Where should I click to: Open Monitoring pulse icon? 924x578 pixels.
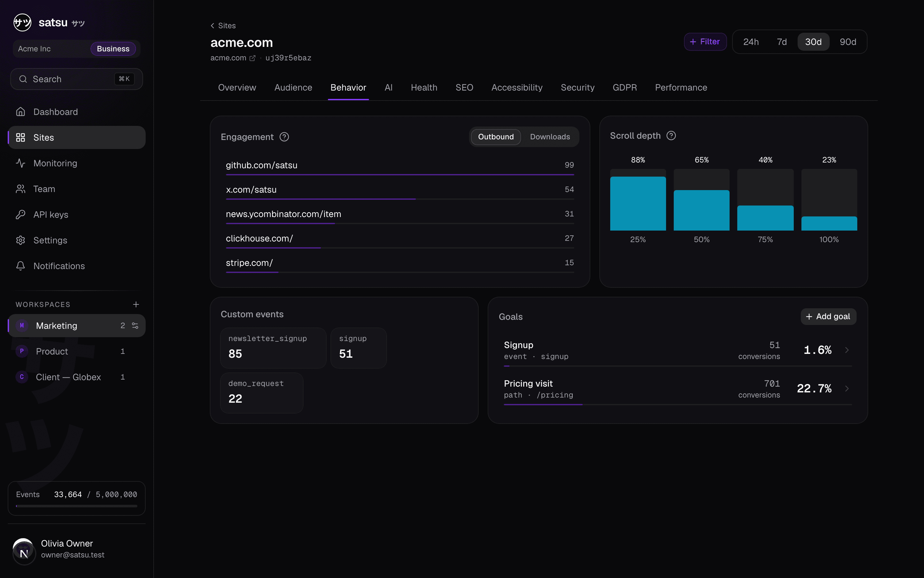tap(21, 163)
